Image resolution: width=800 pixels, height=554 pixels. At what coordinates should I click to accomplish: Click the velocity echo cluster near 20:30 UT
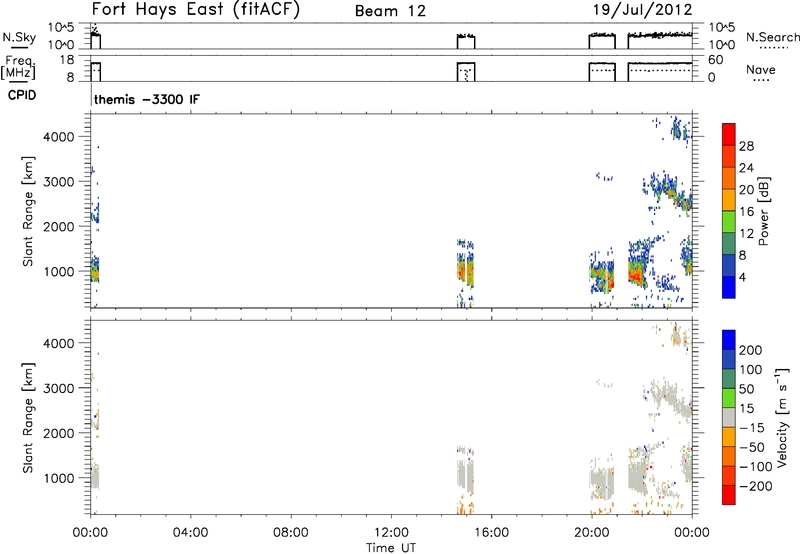point(603,482)
